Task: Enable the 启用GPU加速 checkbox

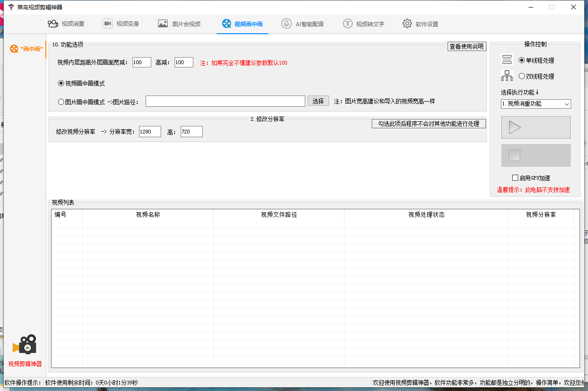Action: click(515, 178)
